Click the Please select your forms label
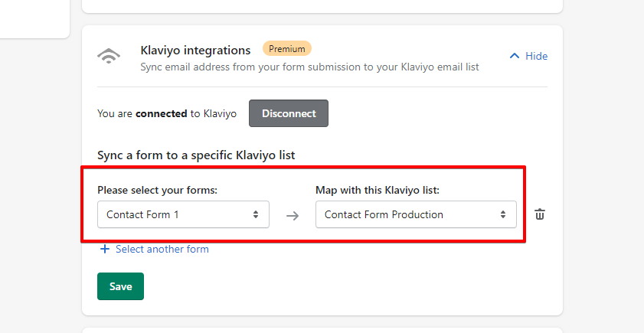The image size is (644, 333). click(157, 190)
